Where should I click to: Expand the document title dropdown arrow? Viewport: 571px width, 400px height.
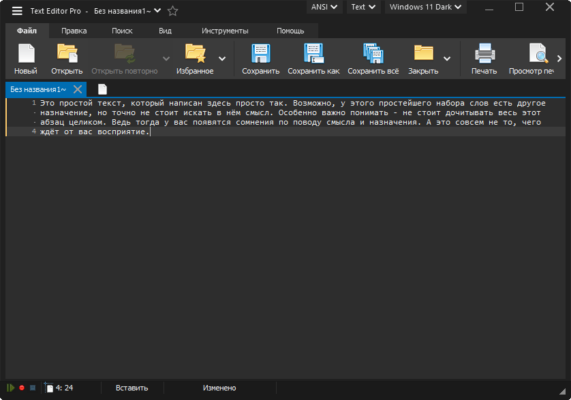click(157, 11)
